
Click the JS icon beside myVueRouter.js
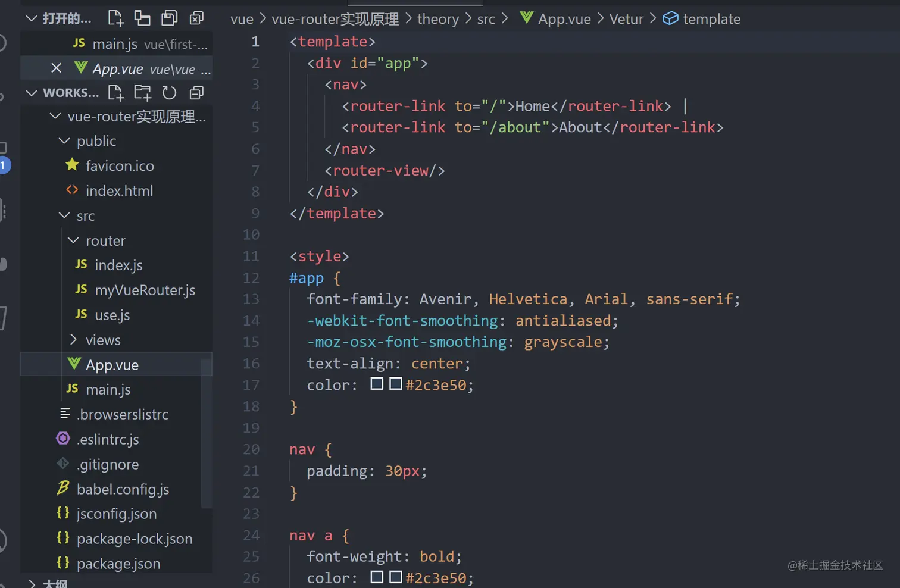click(x=82, y=289)
